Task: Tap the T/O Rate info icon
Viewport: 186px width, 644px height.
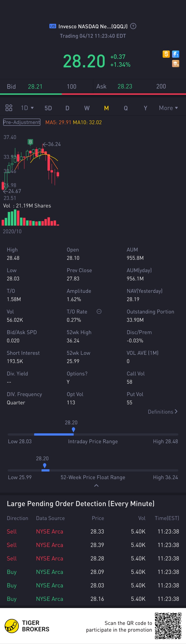Action: click(x=99, y=312)
